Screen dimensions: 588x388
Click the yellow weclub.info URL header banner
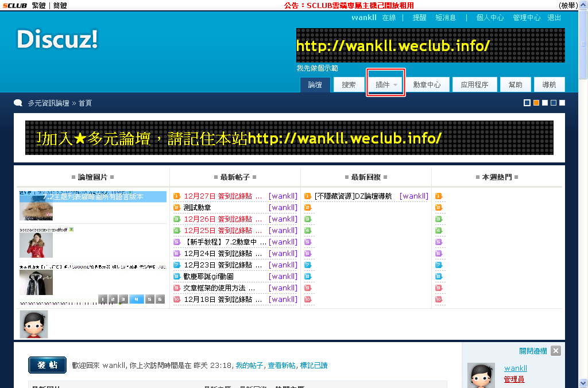431,45
